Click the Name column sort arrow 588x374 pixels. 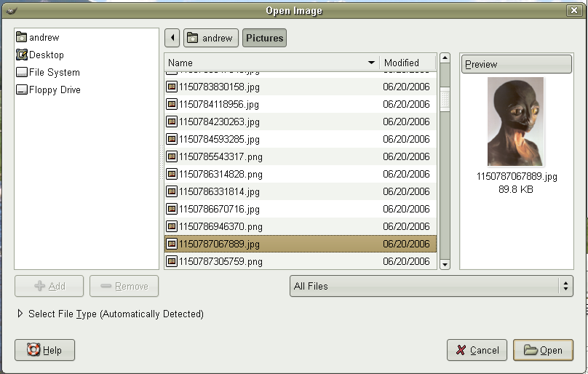point(372,63)
